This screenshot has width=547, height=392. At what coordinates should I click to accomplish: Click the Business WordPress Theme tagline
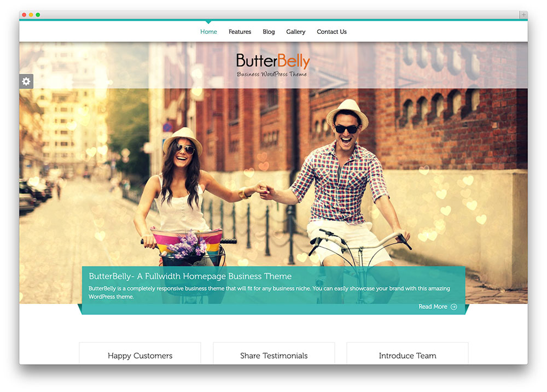click(272, 73)
